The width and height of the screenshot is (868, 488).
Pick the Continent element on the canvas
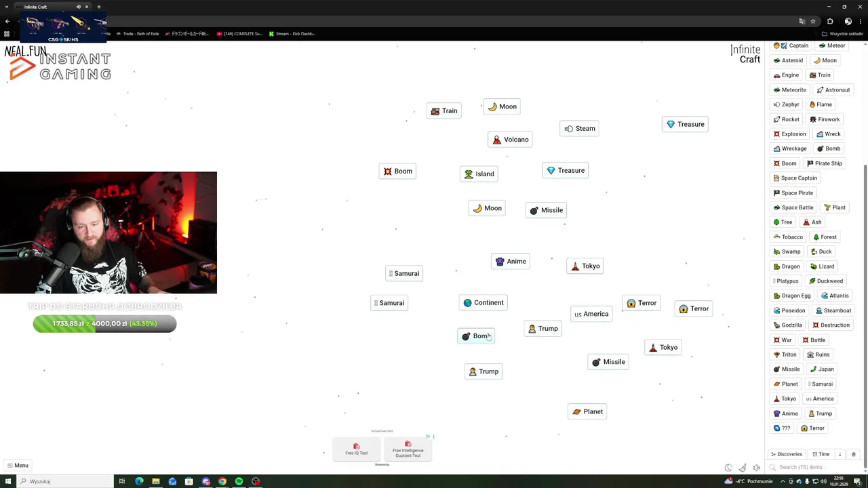pyautogui.click(x=483, y=303)
